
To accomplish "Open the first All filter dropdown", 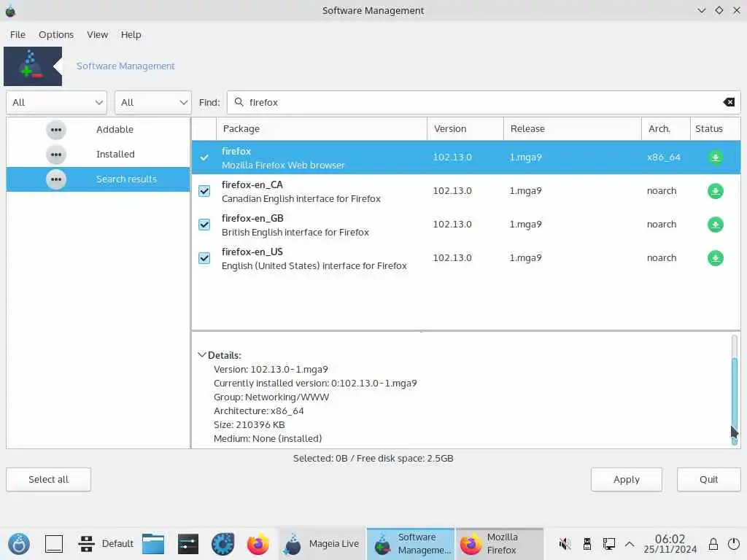I will [x=56, y=102].
